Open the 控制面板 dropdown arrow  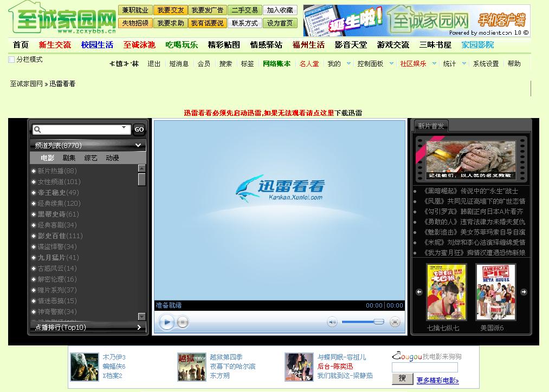click(391, 63)
